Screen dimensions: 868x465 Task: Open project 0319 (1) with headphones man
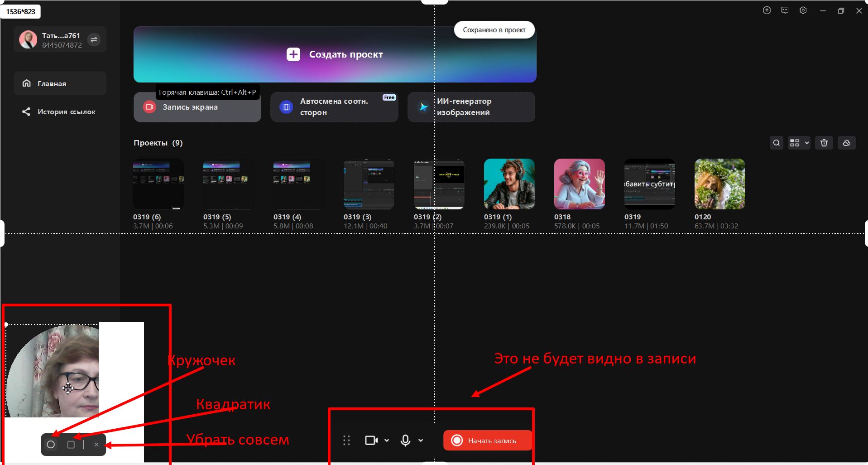[x=509, y=184]
